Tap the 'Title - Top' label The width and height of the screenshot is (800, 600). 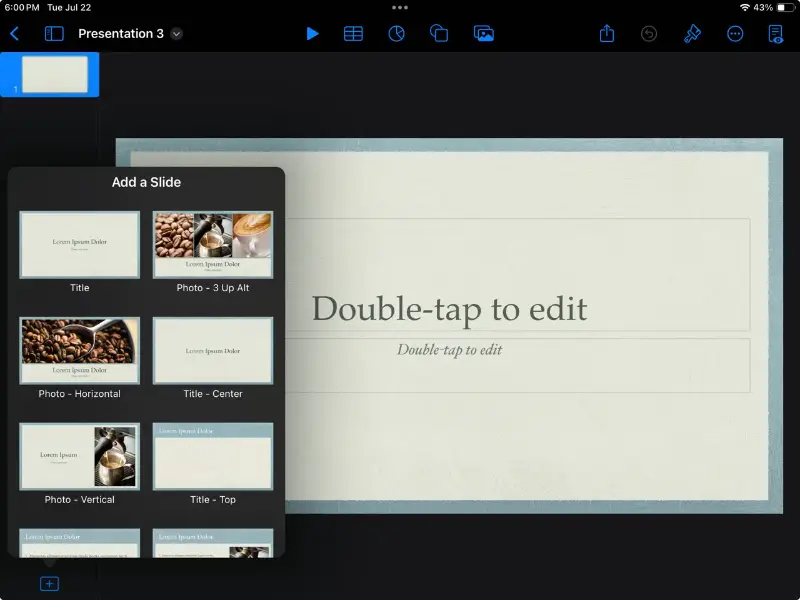(213, 499)
